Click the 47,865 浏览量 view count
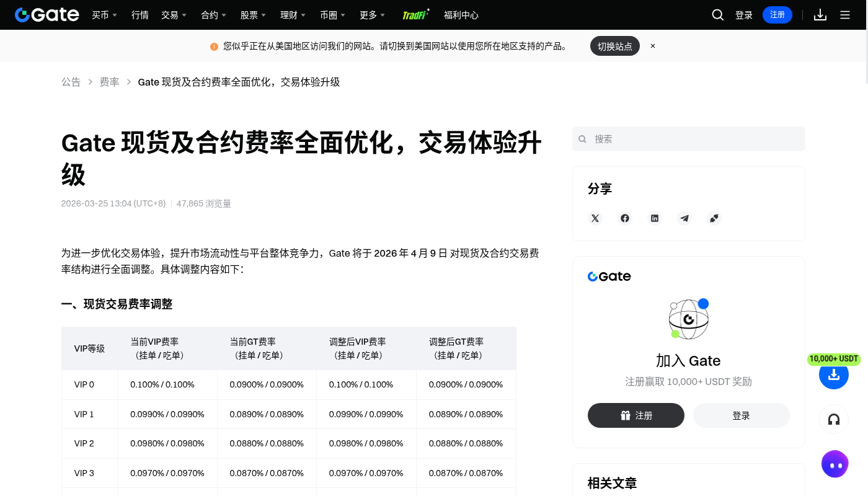The width and height of the screenshot is (868, 496). tap(204, 203)
